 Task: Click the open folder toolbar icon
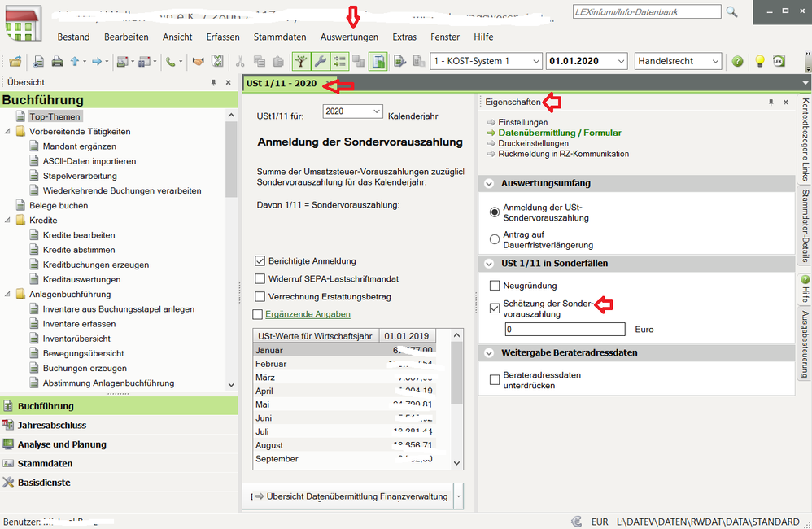(x=15, y=61)
